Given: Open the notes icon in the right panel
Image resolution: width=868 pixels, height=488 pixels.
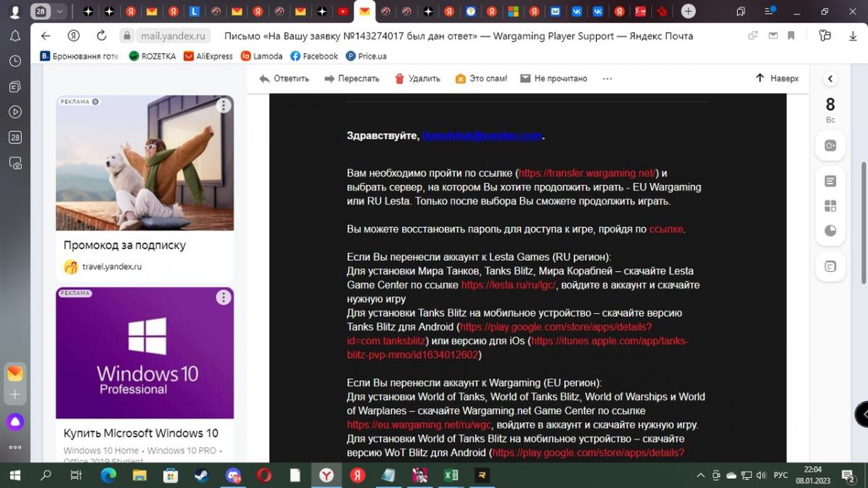Looking at the screenshot, I should click(830, 181).
